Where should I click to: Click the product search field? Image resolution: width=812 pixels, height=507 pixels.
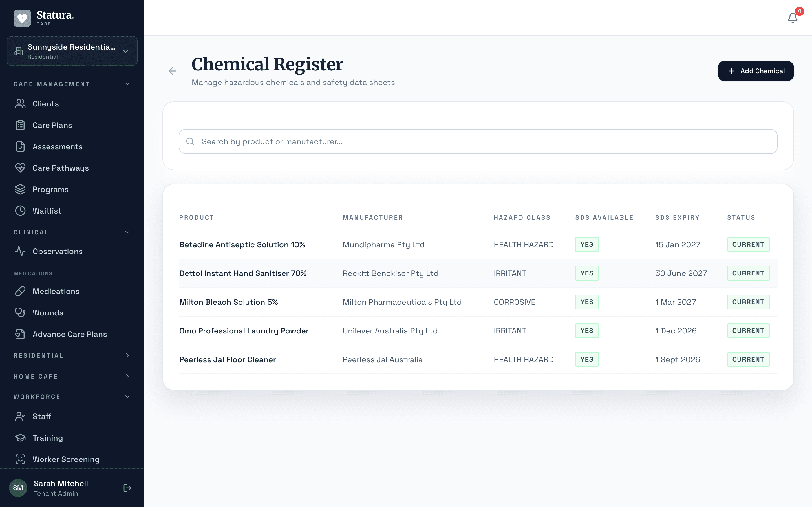(x=477, y=141)
